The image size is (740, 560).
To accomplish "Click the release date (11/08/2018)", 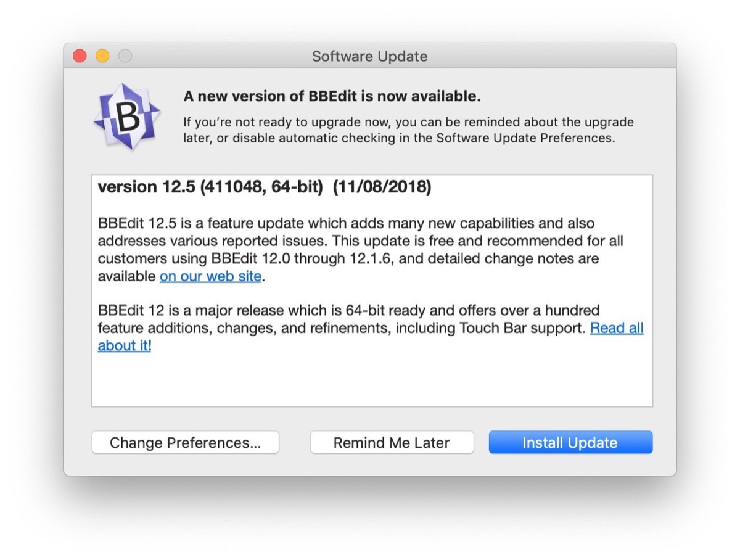I will click(382, 187).
